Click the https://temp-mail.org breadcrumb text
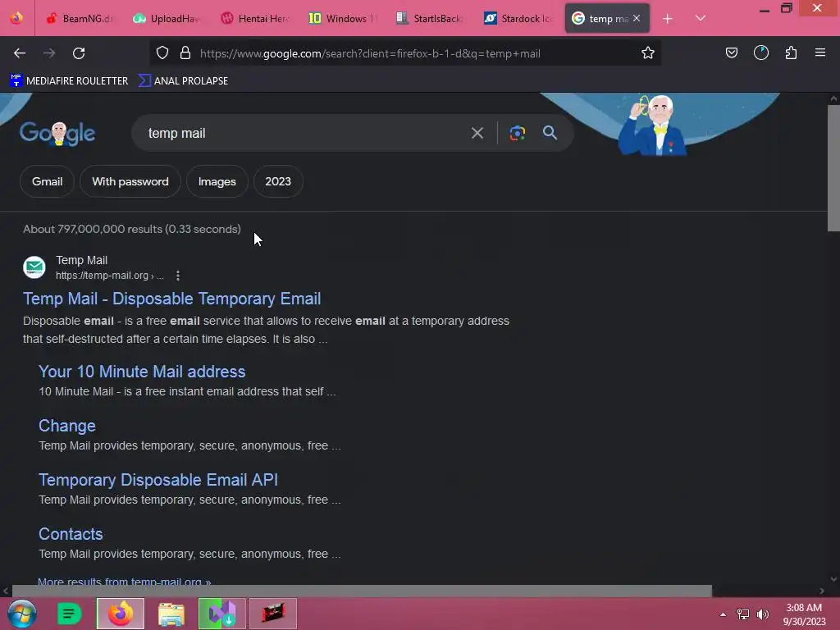The image size is (840, 630). (x=110, y=276)
